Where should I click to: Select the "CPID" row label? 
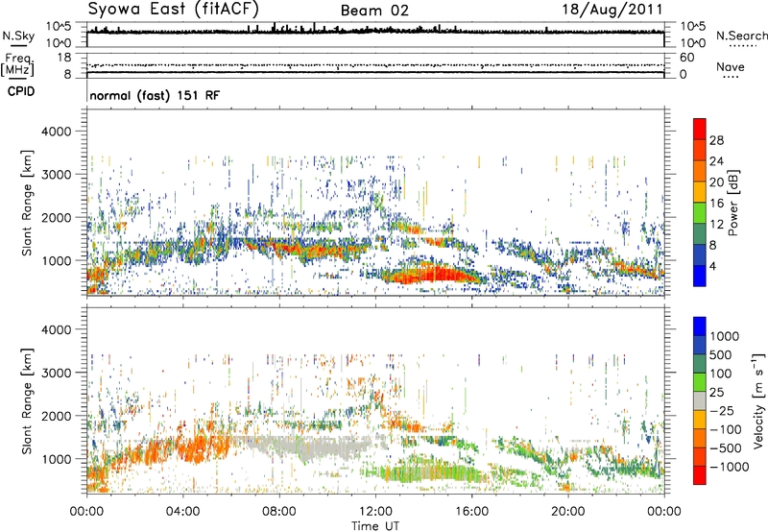click(20, 91)
